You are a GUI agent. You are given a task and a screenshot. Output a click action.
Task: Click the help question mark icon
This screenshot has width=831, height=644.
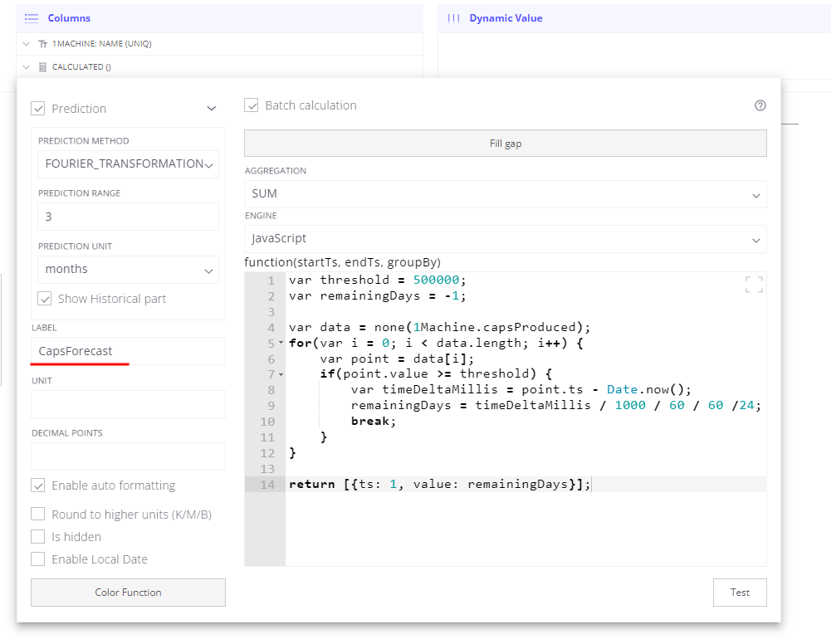(x=760, y=105)
